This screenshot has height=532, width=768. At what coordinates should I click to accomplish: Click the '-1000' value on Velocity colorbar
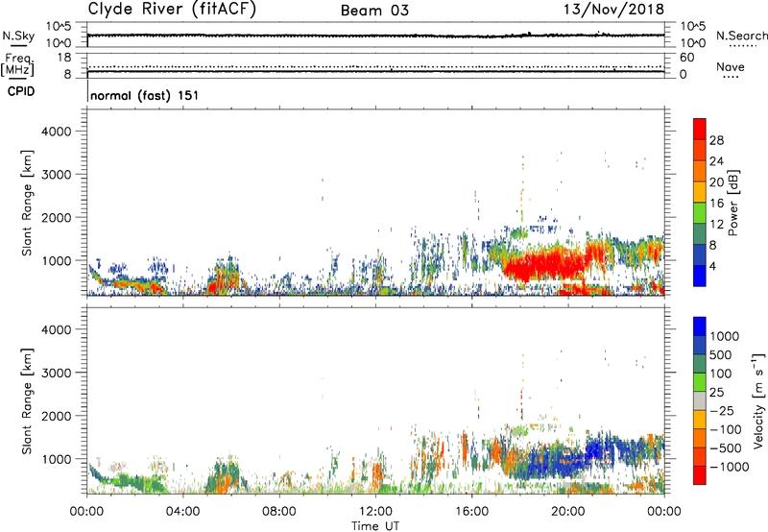(x=730, y=467)
